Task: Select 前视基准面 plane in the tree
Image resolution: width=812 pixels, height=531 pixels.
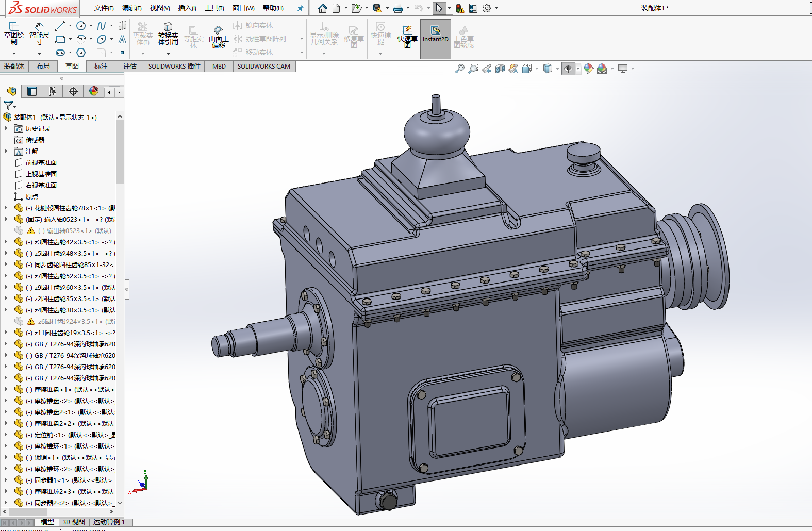Action: click(41, 162)
